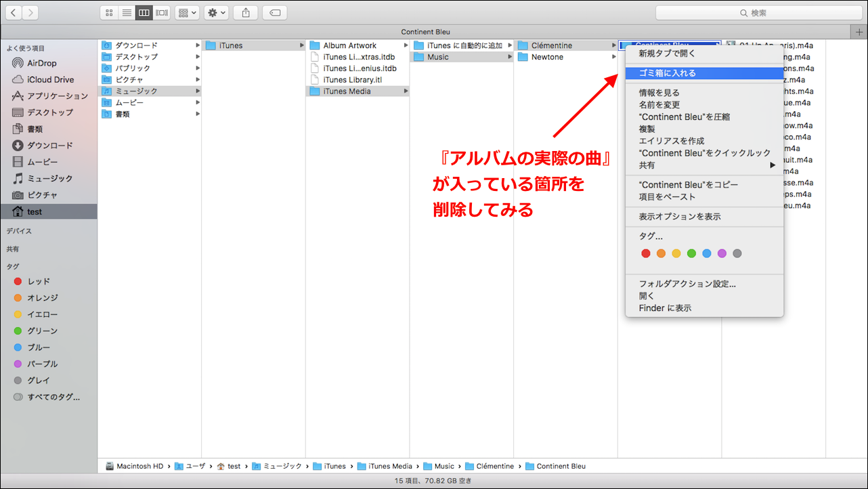Click the share toolbar button
The height and width of the screenshot is (489, 868).
(246, 12)
